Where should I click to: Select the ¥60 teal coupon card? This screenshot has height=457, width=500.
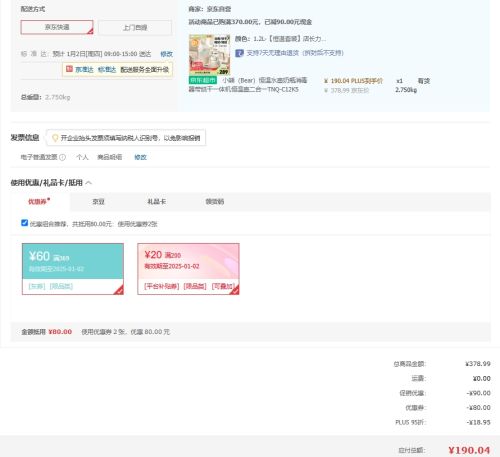click(x=73, y=269)
